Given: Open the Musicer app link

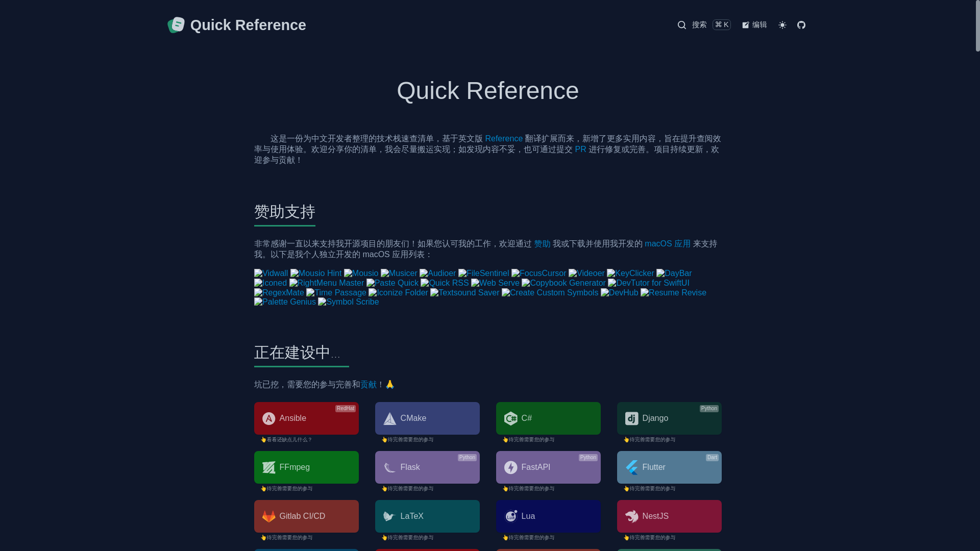Looking at the screenshot, I should [399, 273].
